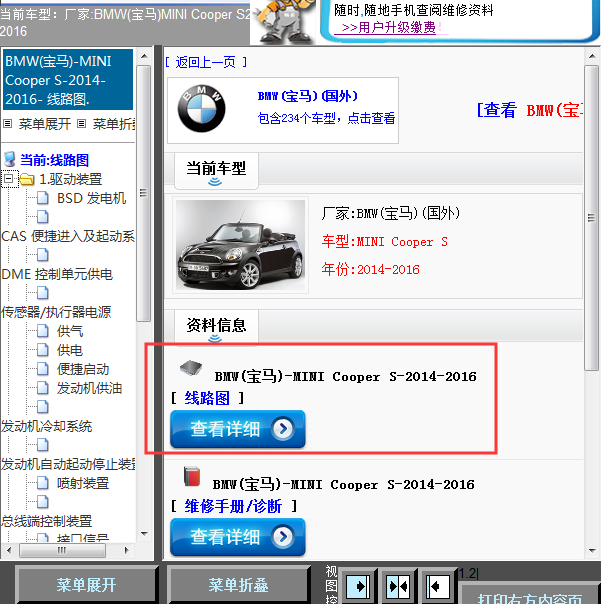Screen dimensions: 601x604
Task: Open the 线路图 link
Action: pos(207,398)
